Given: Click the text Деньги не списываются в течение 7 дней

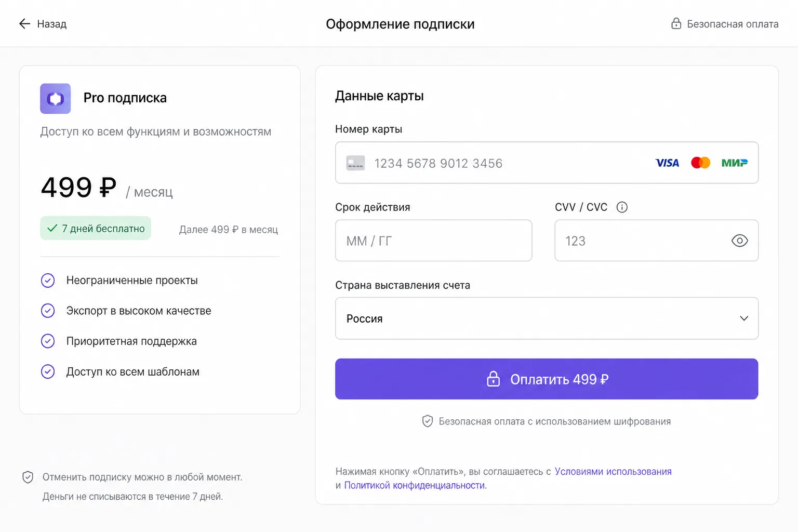Looking at the screenshot, I should click(132, 497).
